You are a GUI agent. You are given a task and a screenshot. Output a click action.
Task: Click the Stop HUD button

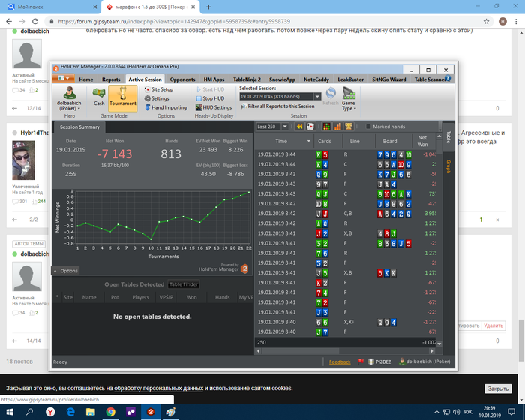(210, 98)
